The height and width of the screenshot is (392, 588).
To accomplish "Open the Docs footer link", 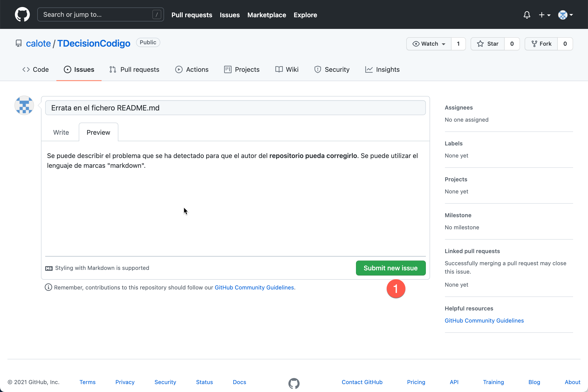I will coord(239,382).
